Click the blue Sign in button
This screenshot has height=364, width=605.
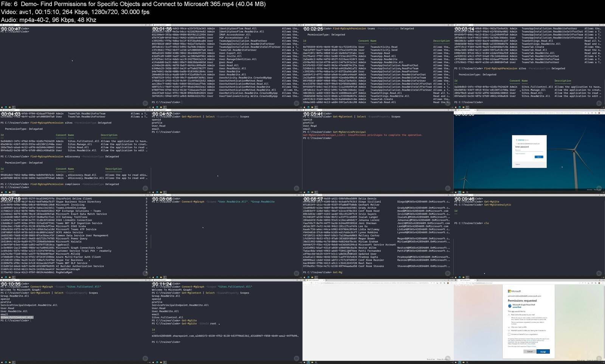[539, 157]
